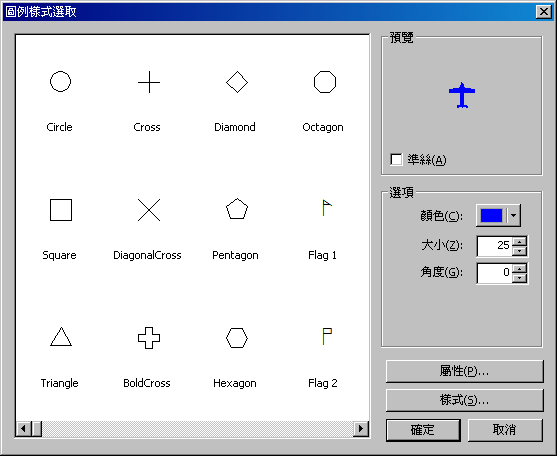557x456 pixels.
Task: Choose the Triangle symbol
Action: pos(61,337)
